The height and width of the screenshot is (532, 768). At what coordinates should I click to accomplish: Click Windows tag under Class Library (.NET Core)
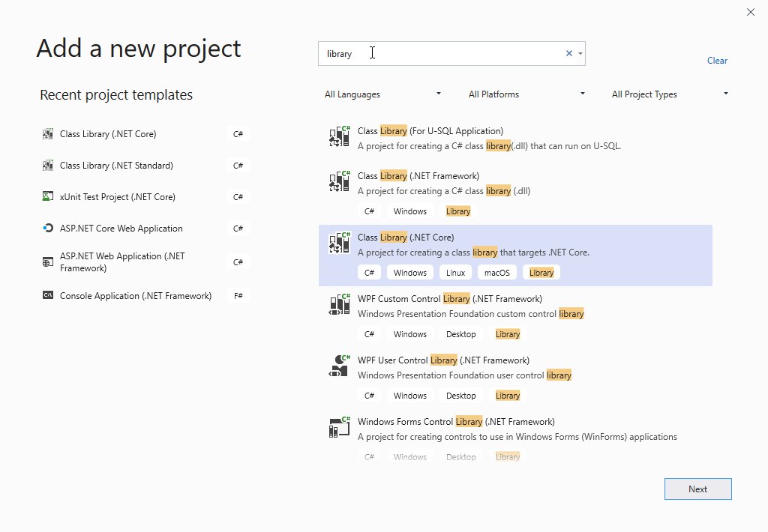(410, 273)
